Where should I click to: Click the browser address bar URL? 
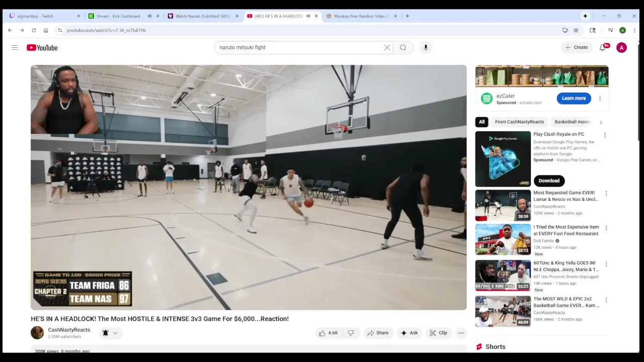point(106,30)
